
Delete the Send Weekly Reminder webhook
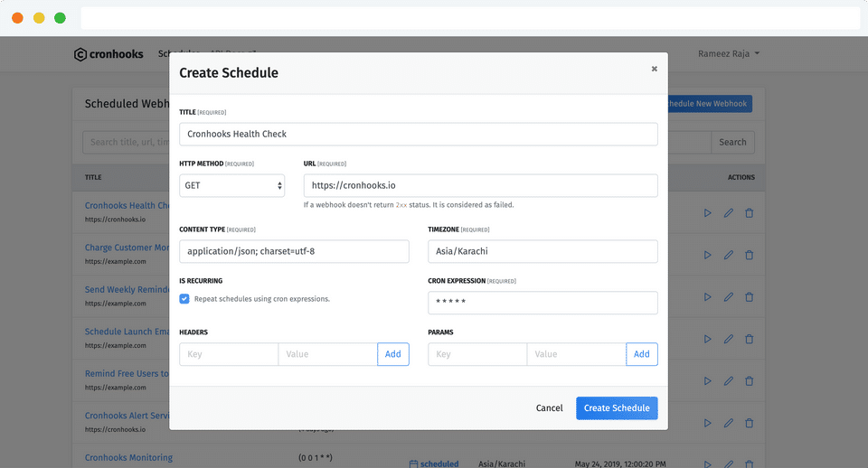[x=749, y=297]
